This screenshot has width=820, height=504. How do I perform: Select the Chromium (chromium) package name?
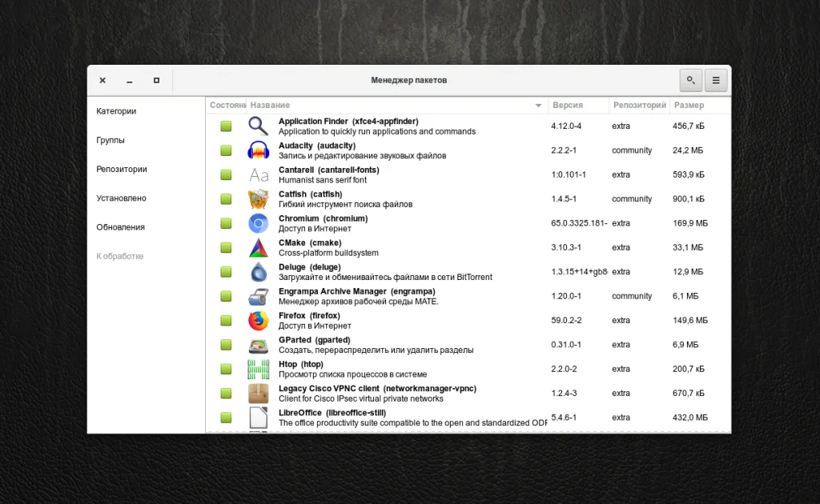(324, 218)
